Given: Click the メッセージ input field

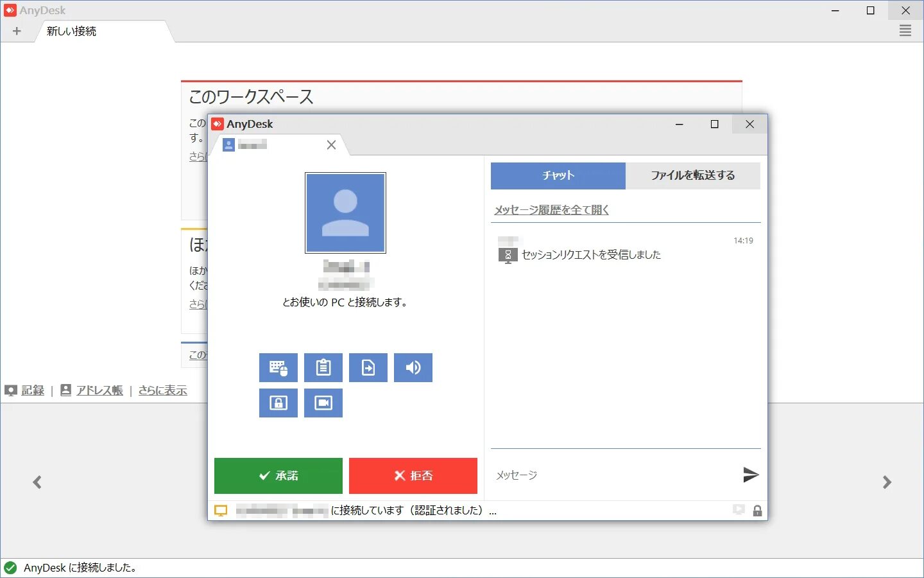Looking at the screenshot, I should (613, 475).
